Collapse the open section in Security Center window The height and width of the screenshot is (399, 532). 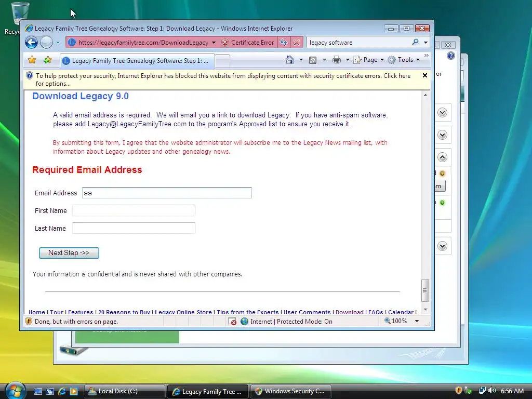(442, 157)
